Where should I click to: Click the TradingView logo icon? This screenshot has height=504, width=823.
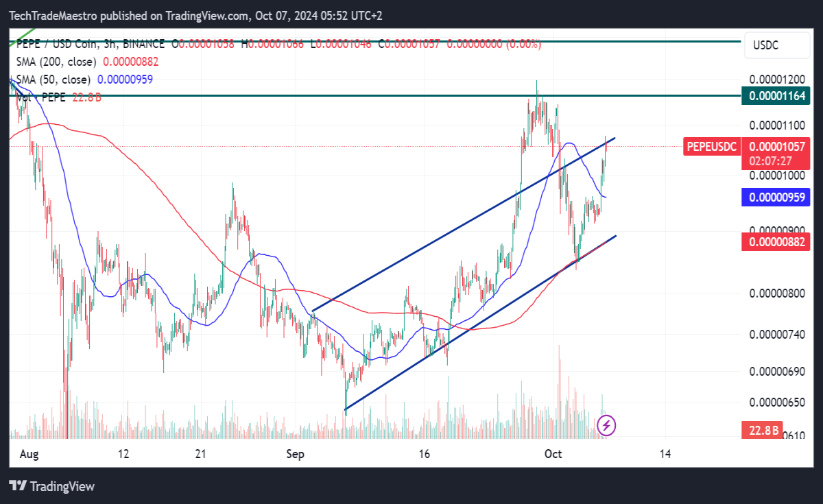pyautogui.click(x=19, y=486)
